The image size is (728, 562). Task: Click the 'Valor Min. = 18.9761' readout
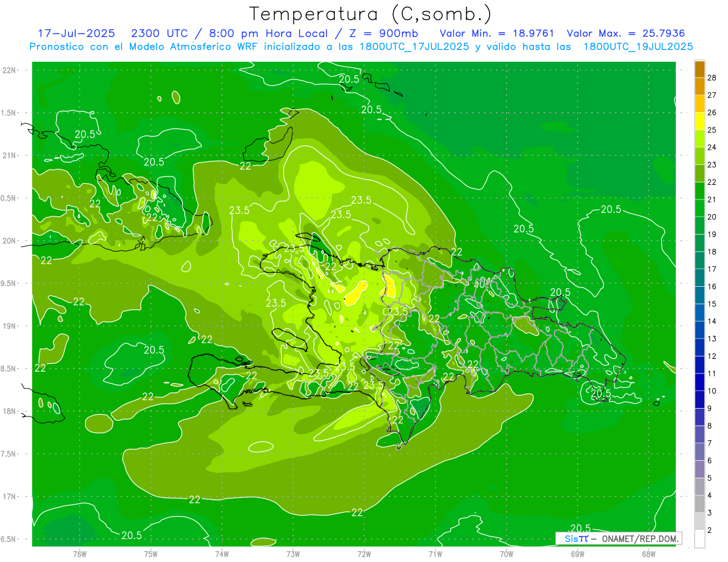point(497,33)
